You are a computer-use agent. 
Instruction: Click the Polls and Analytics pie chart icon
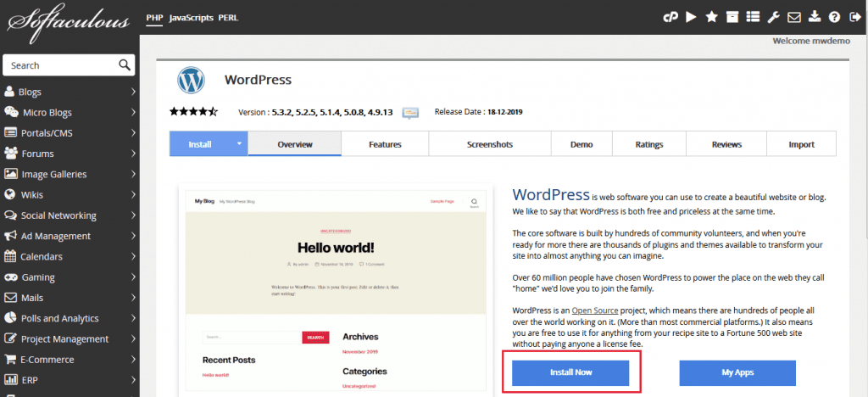10,318
